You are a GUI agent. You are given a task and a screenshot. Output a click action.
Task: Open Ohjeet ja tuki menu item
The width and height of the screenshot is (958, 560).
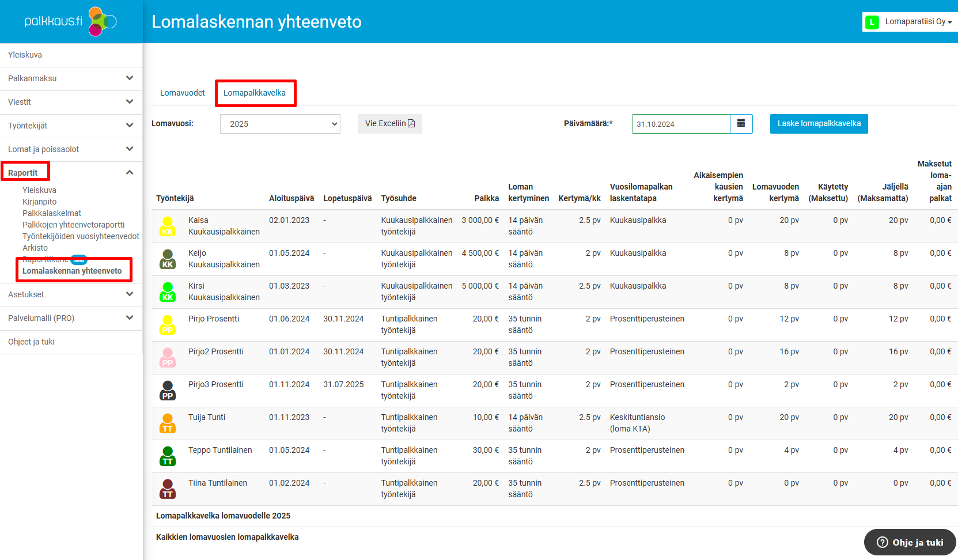[31, 342]
